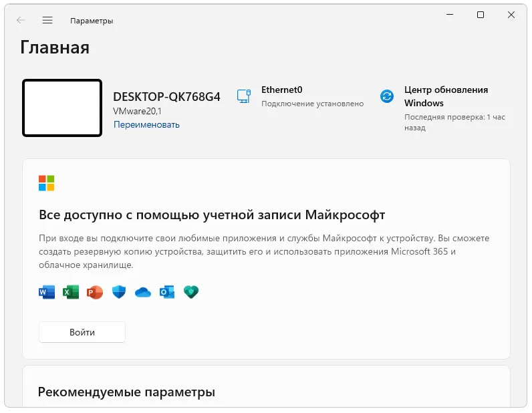Screen dimensions: 532x413
Task: Click the DESKTOP-QK768G4 device name
Action: pos(166,97)
